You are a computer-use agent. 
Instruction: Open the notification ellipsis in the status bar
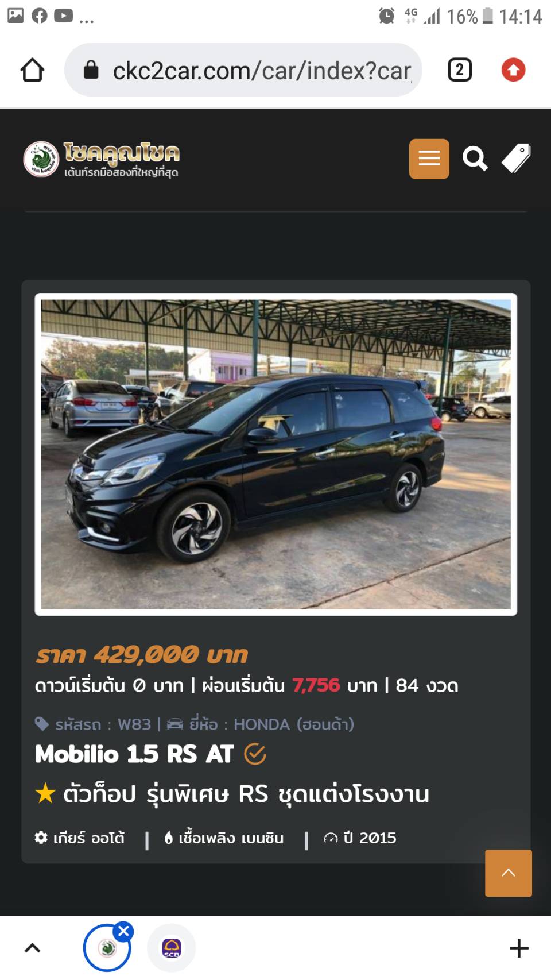[87, 17]
